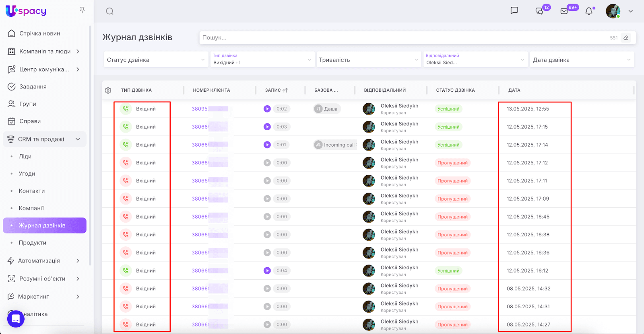Click the Пошук search input field
644x334 pixels.
[402, 38]
